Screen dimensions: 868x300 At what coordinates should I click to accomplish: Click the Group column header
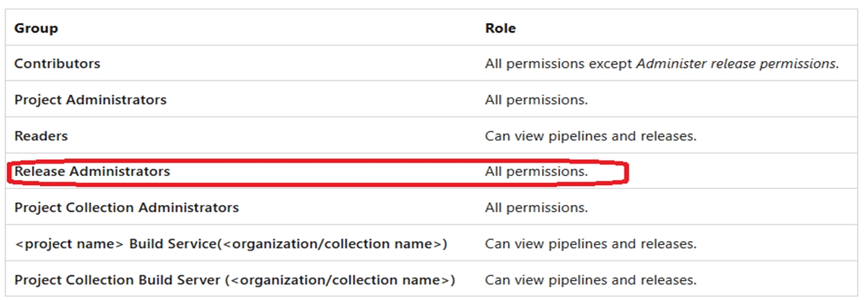point(36,28)
